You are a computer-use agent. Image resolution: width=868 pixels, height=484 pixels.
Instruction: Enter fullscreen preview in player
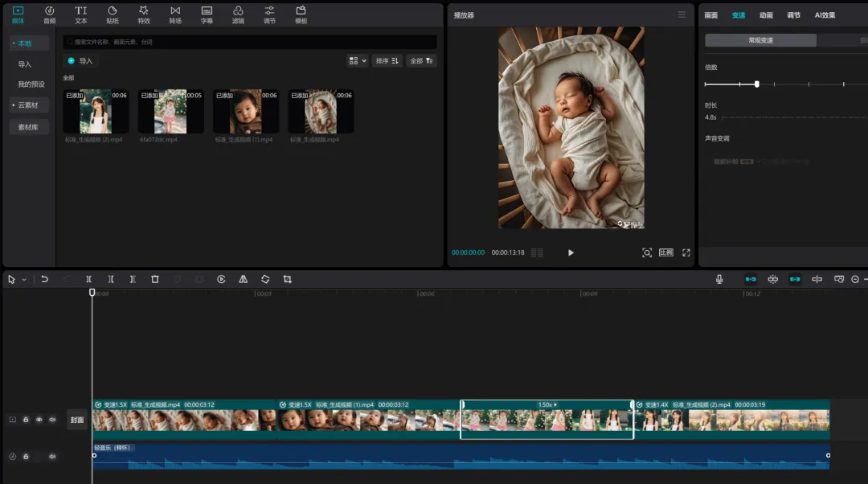click(x=686, y=252)
